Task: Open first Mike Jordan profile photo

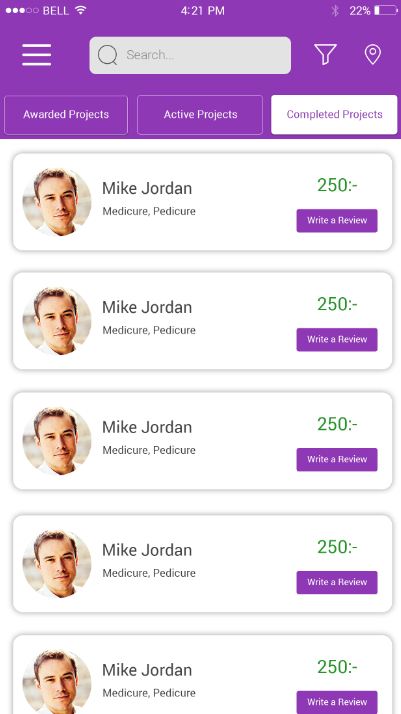Action: click(57, 202)
